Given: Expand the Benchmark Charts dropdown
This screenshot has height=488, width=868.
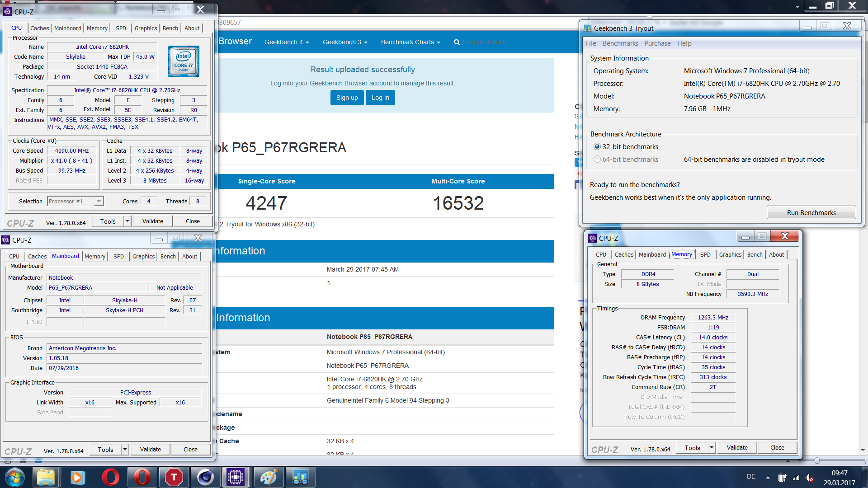Looking at the screenshot, I should [x=410, y=42].
